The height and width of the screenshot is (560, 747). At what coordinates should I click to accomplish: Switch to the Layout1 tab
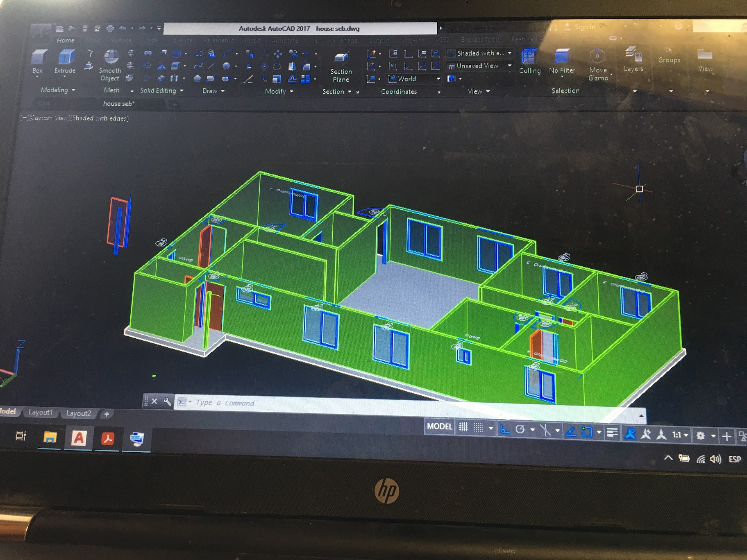coord(41,413)
